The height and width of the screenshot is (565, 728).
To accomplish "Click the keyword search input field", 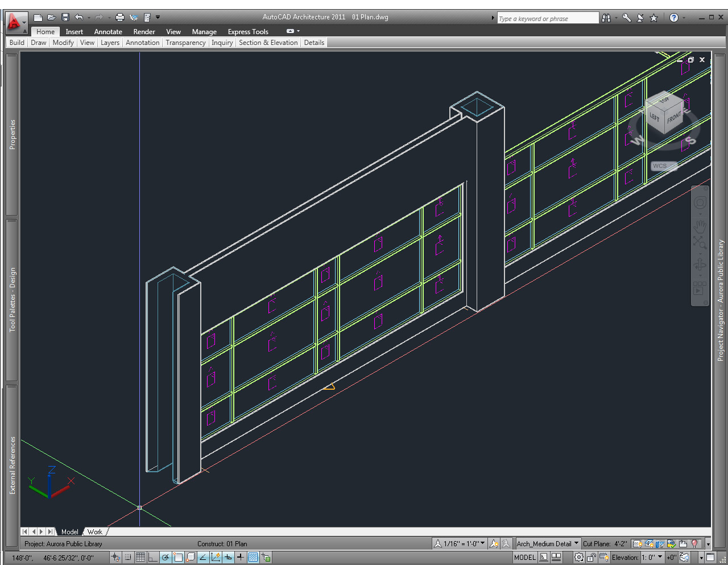I will [548, 18].
